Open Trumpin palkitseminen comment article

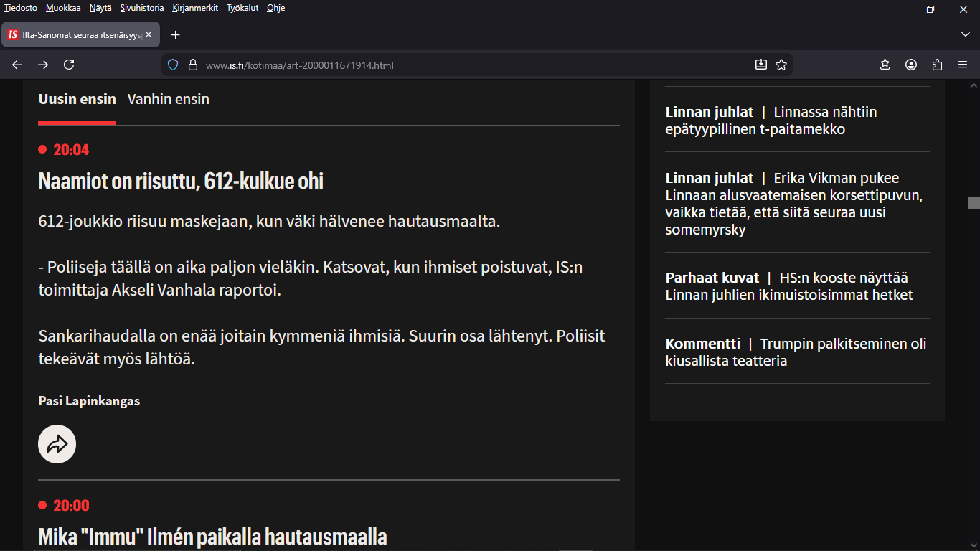click(x=796, y=352)
